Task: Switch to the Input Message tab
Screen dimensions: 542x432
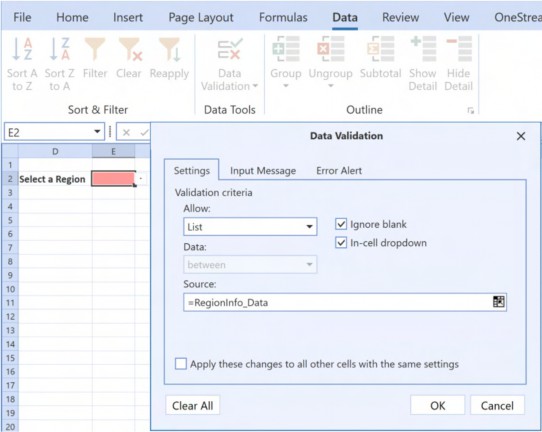Action: [263, 170]
